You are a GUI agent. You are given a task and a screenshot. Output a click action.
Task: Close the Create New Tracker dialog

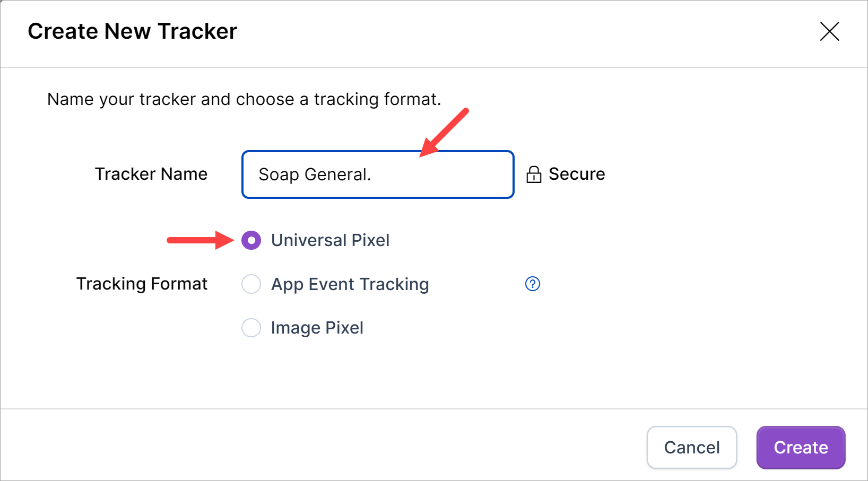829,31
